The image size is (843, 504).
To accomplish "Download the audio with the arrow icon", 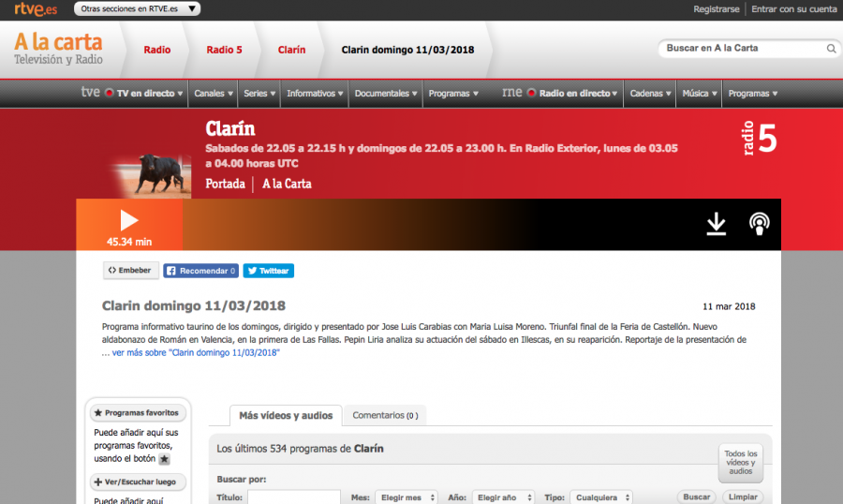I will [717, 224].
